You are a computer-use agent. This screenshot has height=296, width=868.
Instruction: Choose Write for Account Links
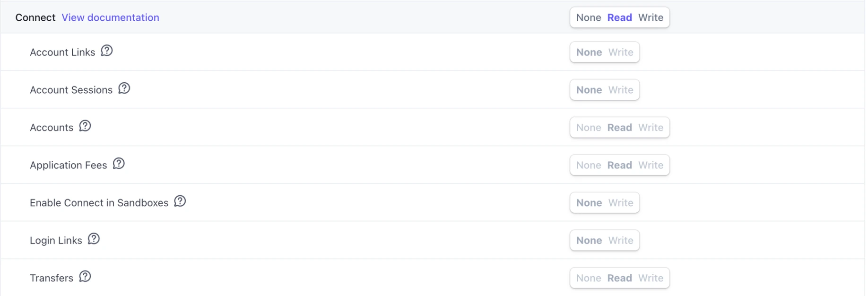tap(621, 52)
